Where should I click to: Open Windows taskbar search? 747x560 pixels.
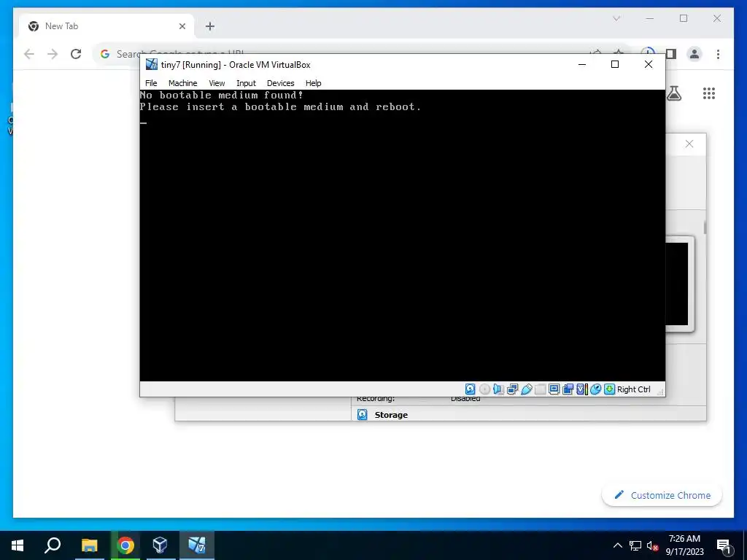[53, 545]
